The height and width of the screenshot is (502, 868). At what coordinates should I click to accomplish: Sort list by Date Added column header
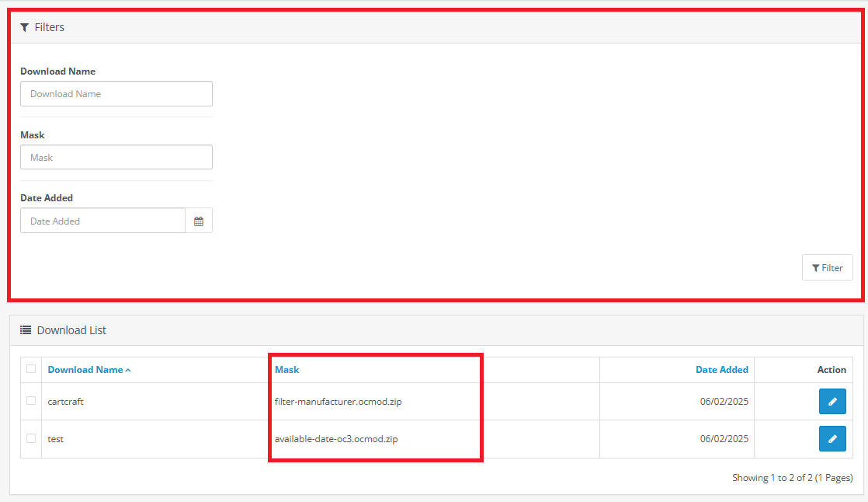pos(721,370)
